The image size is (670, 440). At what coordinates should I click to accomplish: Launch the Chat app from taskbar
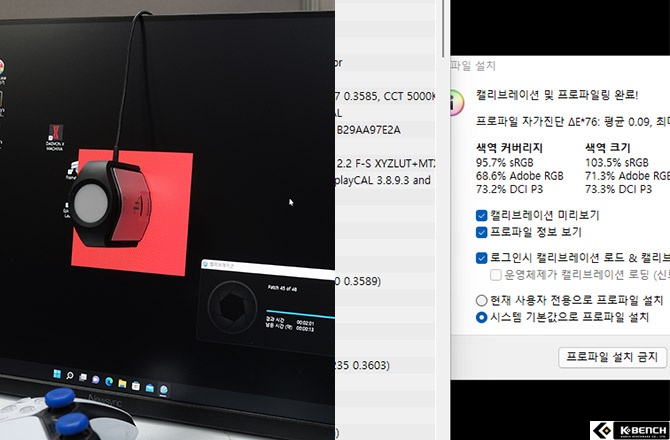tap(96, 379)
